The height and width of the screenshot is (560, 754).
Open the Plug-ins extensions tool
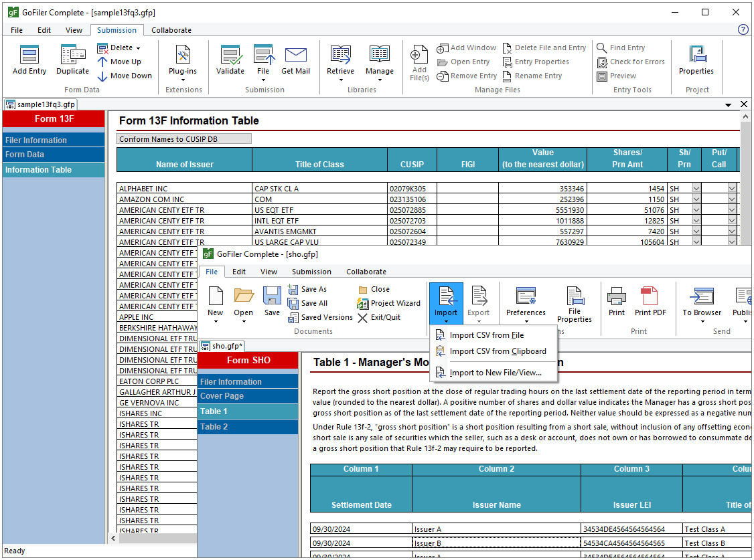[x=183, y=60]
